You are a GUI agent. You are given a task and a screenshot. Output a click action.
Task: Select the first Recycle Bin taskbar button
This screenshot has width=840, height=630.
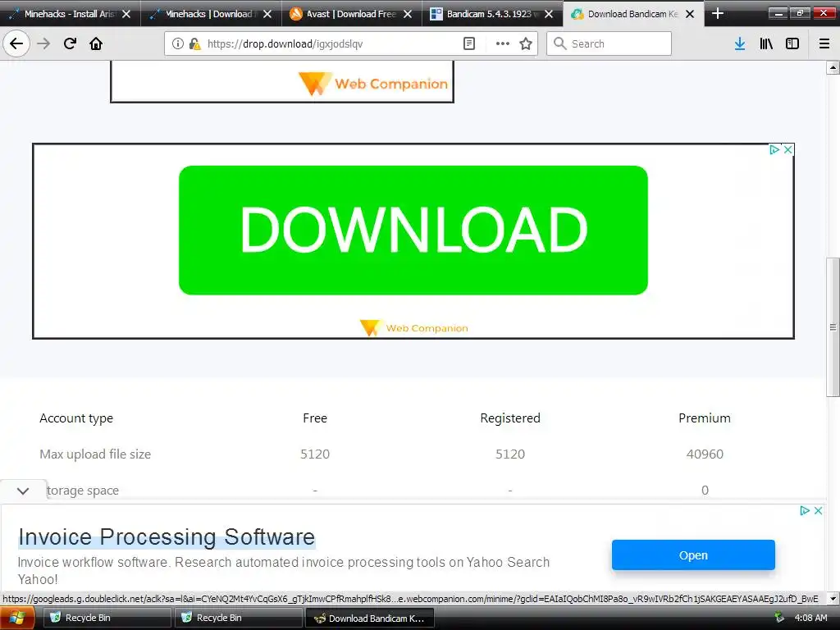[106, 618]
